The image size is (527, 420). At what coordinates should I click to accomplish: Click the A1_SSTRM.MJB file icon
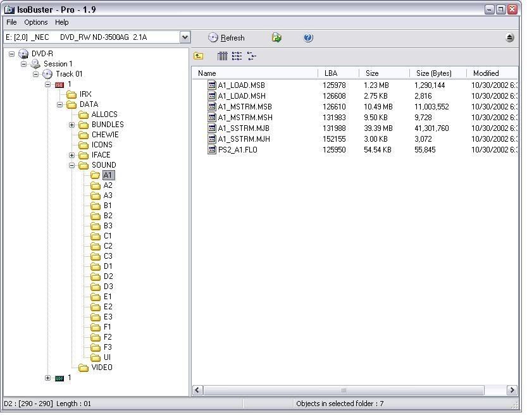212,128
